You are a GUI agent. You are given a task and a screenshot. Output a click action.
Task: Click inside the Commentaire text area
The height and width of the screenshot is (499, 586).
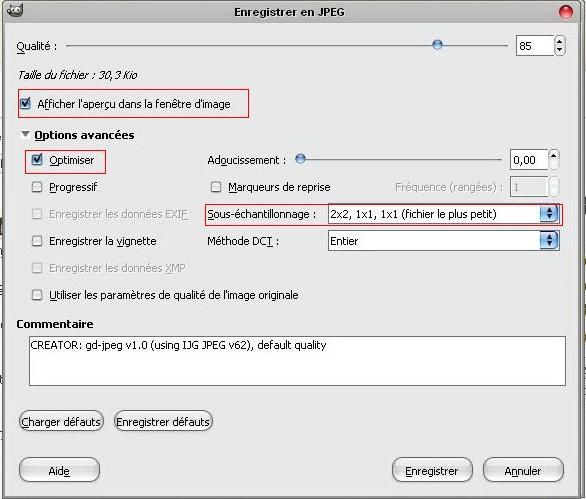tap(297, 361)
